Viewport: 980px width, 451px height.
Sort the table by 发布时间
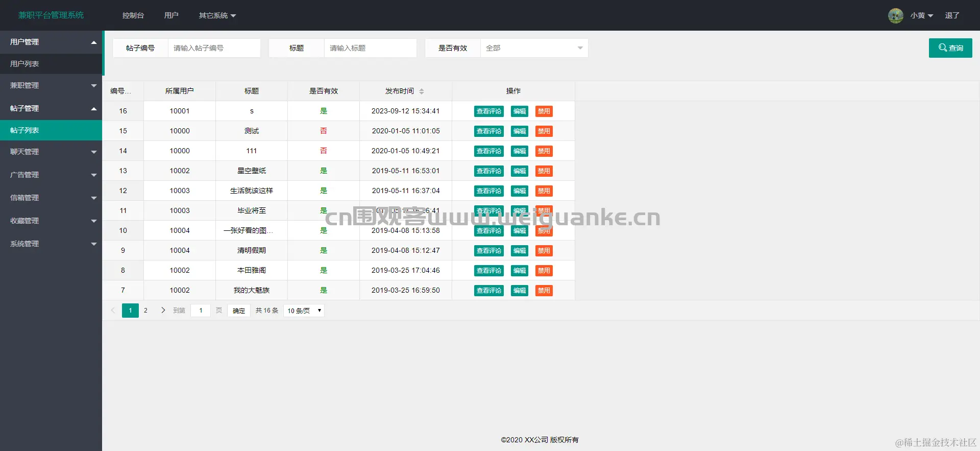point(422,91)
